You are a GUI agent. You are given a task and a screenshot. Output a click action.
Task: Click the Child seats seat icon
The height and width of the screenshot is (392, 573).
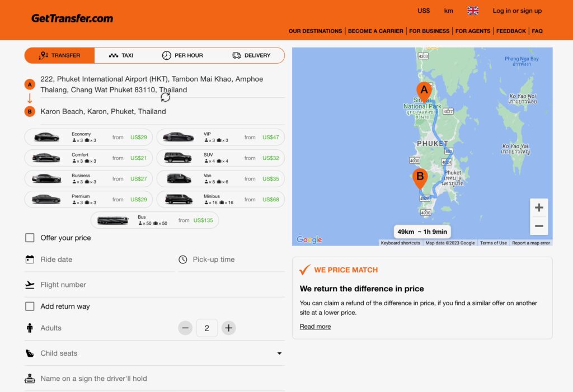[x=29, y=353]
